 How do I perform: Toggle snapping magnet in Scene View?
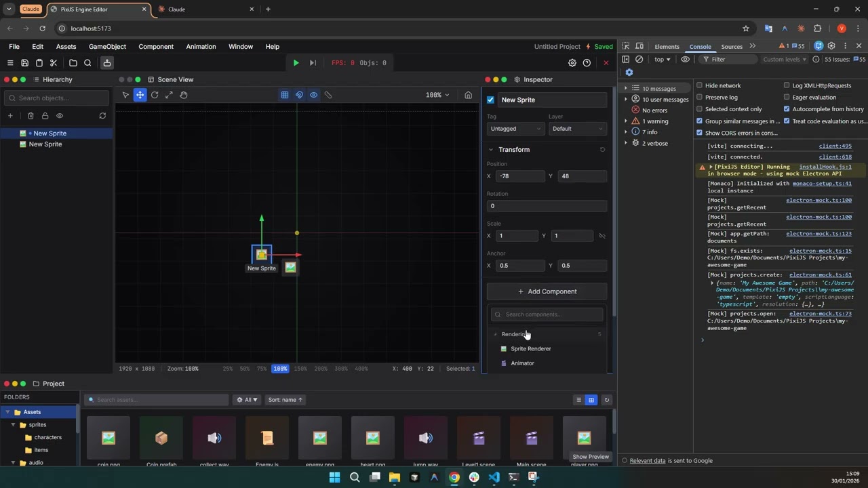click(x=299, y=95)
